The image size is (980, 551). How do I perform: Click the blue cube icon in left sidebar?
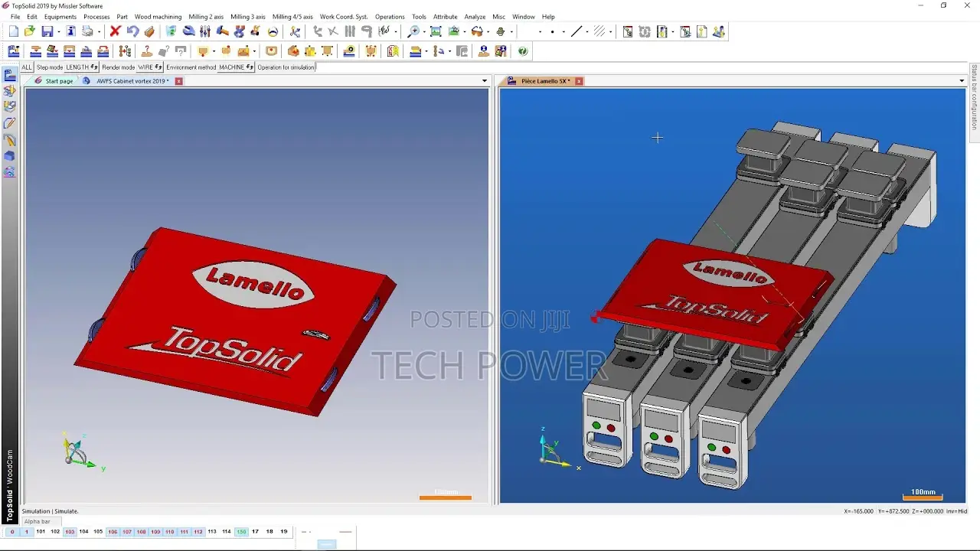tap(10, 155)
